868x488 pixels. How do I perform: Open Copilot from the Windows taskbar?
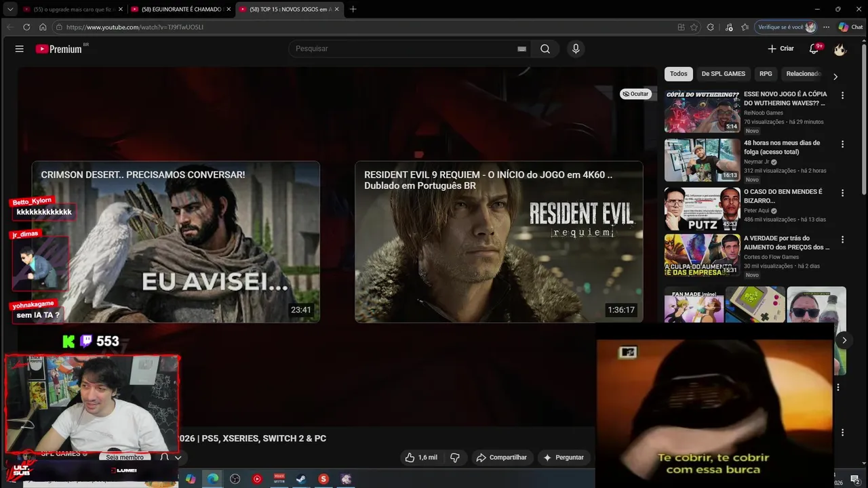191,479
